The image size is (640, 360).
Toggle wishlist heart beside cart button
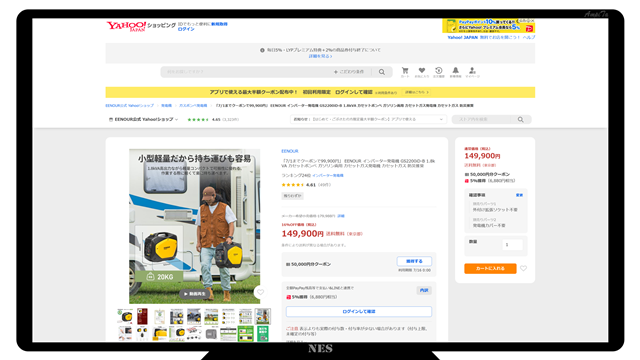[523, 268]
